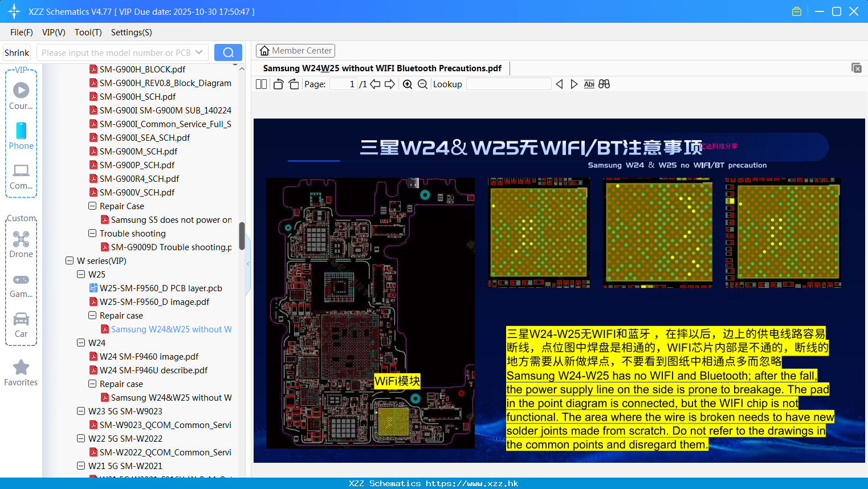Open Samsung S5 does not power on file
Viewport: 868px width, 489px height.
166,220
